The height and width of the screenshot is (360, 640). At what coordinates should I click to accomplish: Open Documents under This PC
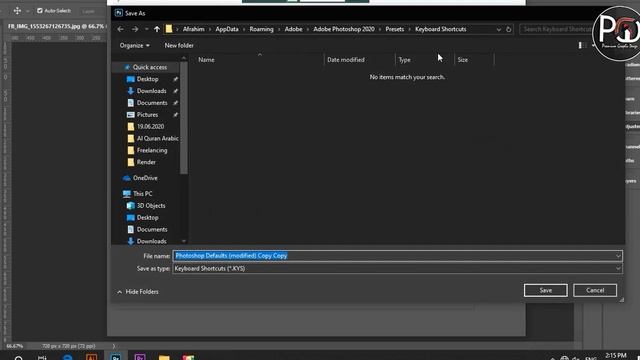pos(152,229)
